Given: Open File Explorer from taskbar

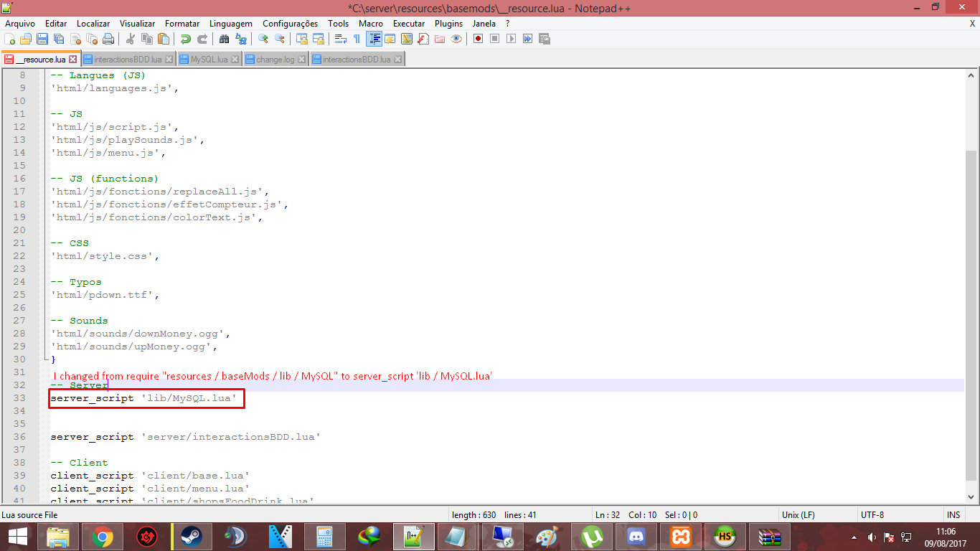Looking at the screenshot, I should pos(57,537).
